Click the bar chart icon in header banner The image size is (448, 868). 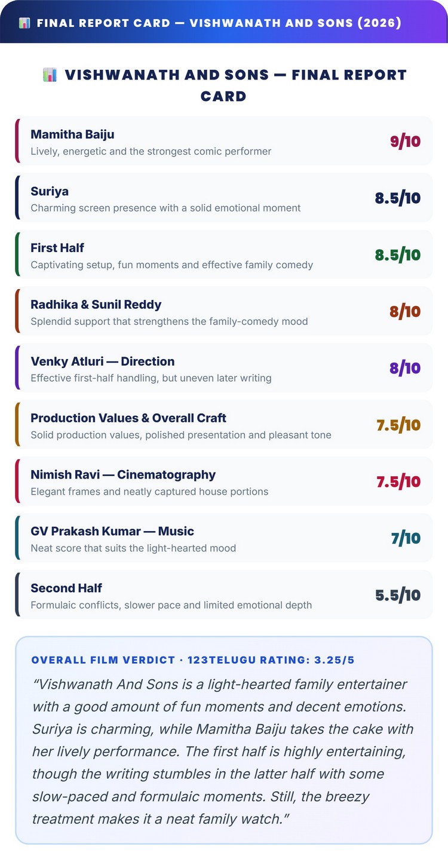click(24, 23)
